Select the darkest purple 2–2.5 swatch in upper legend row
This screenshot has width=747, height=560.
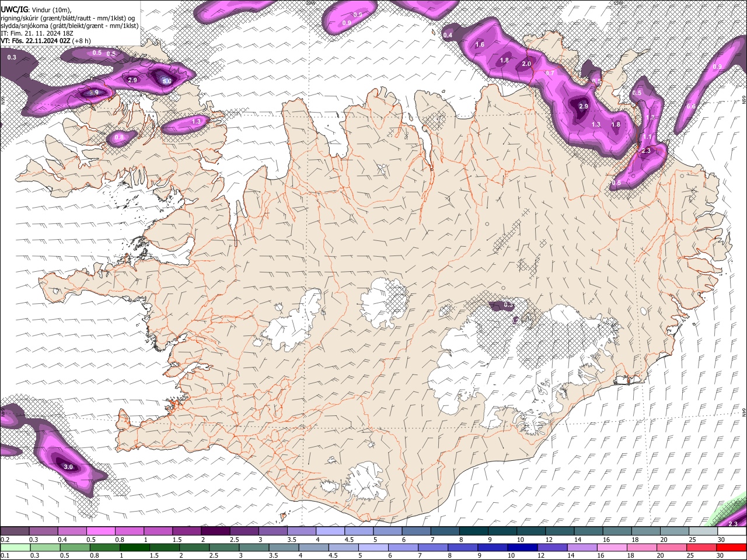tap(215, 531)
